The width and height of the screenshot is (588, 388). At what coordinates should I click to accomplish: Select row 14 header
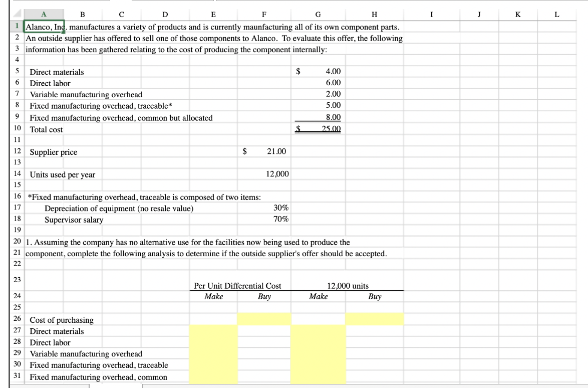(17, 173)
